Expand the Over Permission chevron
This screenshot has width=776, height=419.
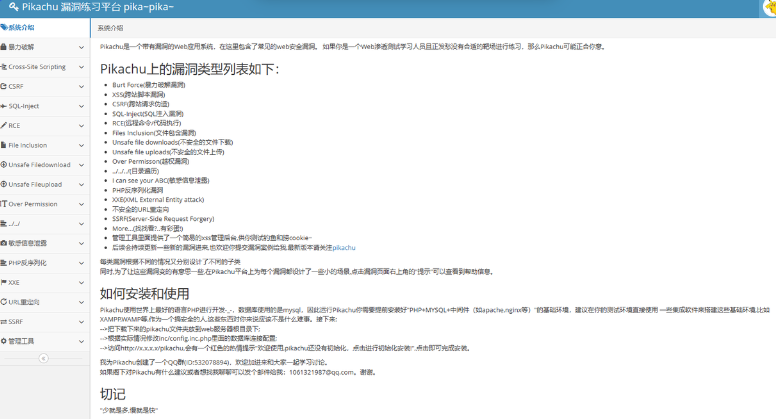click(x=82, y=203)
